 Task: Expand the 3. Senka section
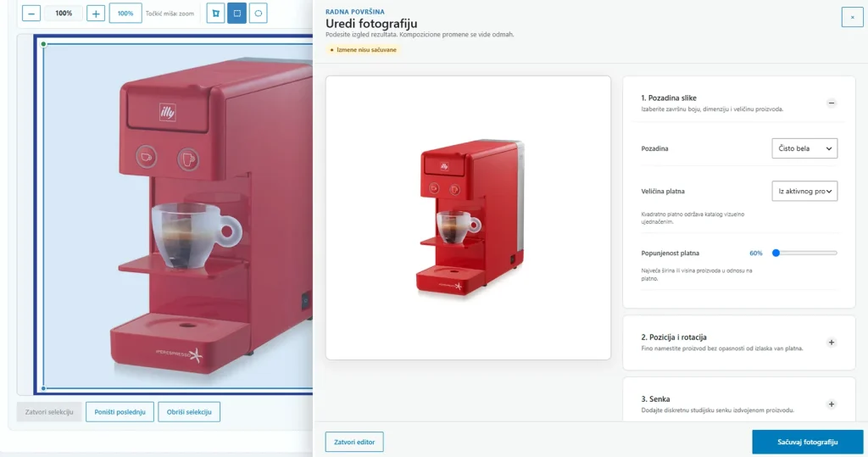click(x=831, y=404)
